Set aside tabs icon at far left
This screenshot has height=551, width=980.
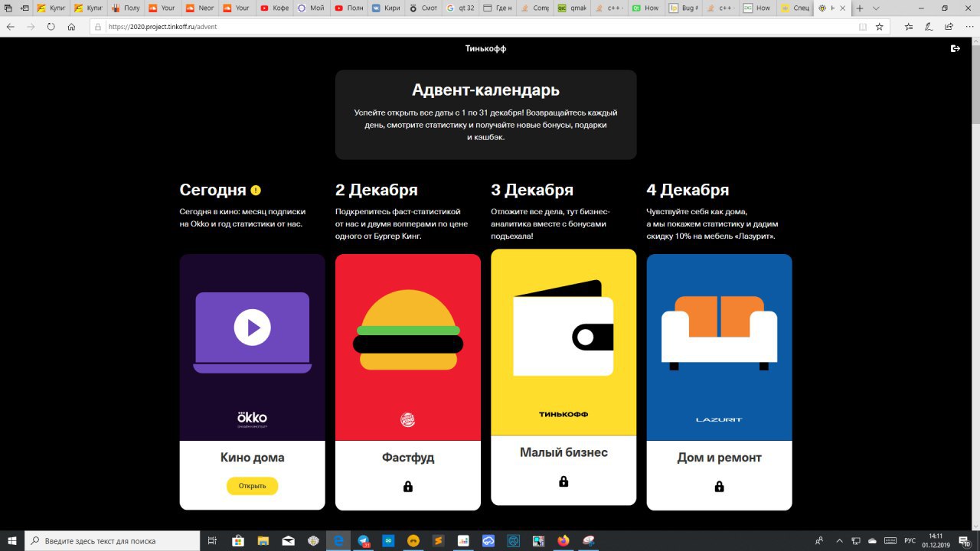coord(7,8)
